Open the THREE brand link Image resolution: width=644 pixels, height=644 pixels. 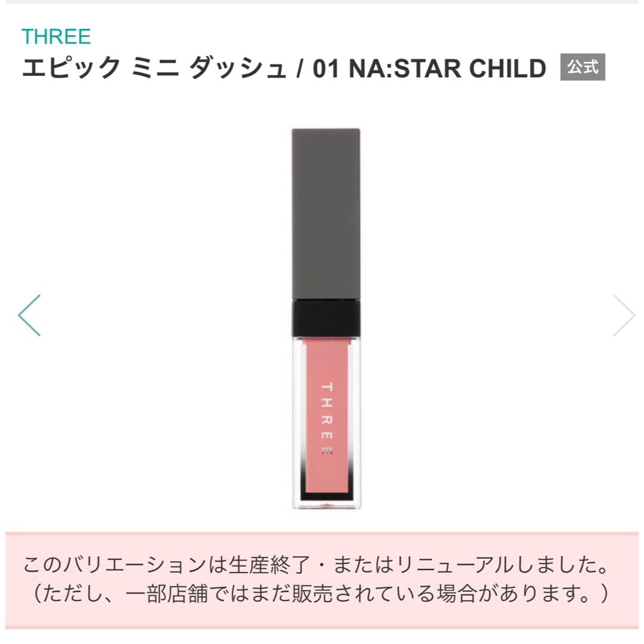(x=56, y=36)
